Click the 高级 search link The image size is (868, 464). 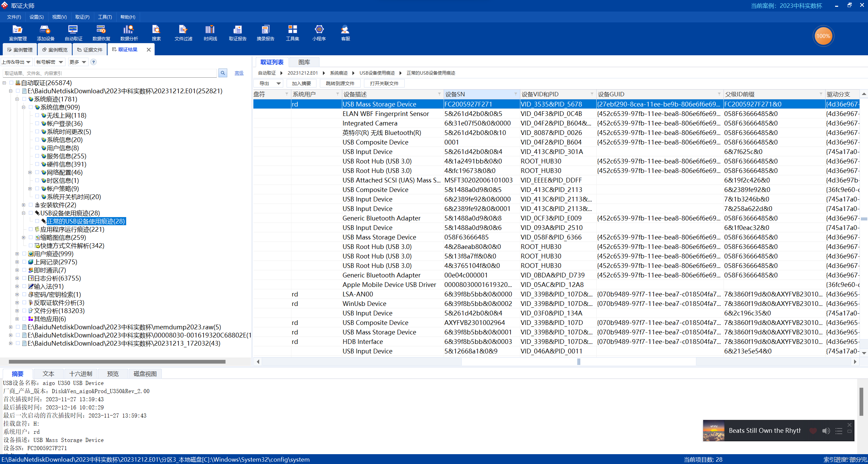(239, 73)
